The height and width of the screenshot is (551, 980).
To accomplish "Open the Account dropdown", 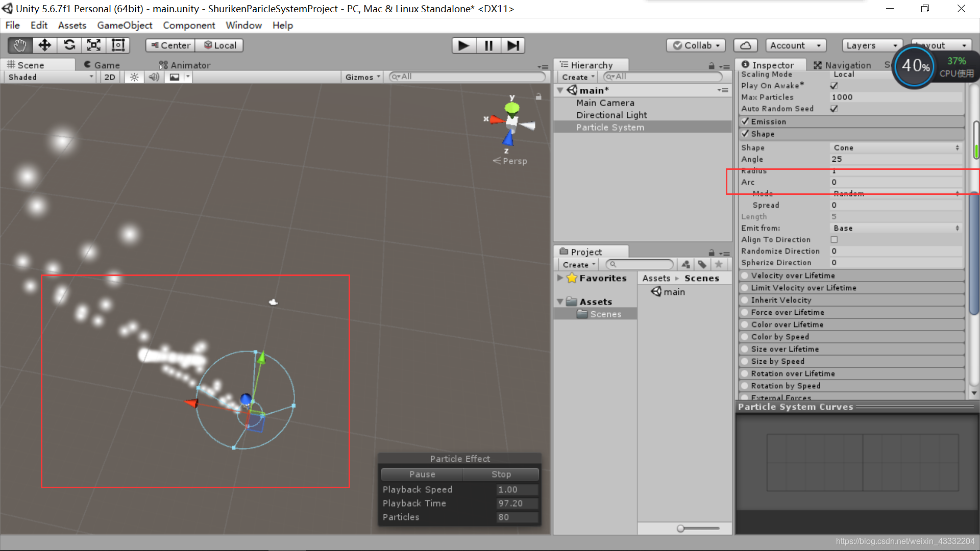I will 796,45.
